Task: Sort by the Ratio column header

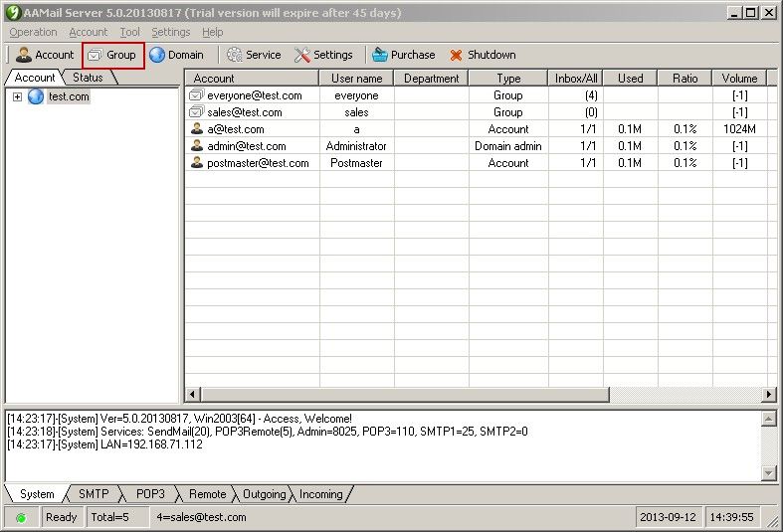Action: (685, 79)
